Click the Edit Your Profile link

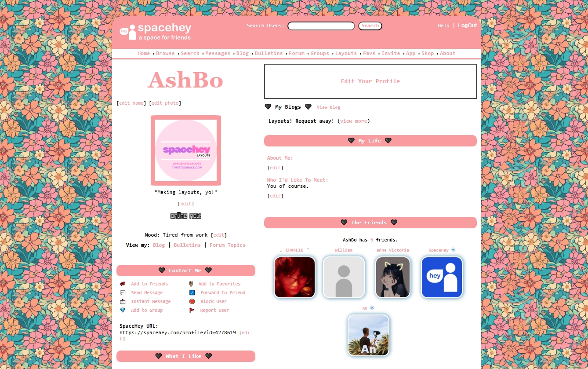pos(370,81)
